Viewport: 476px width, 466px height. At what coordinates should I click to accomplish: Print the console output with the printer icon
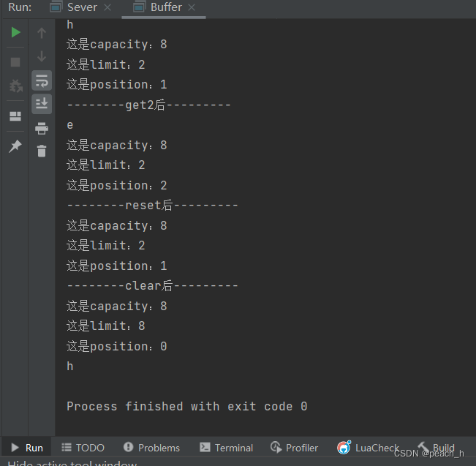pyautogui.click(x=42, y=128)
